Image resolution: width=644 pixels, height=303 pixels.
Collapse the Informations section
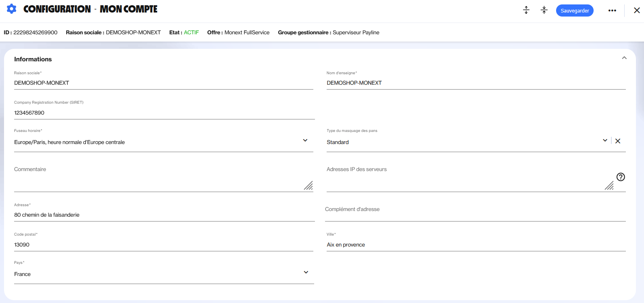click(x=624, y=58)
